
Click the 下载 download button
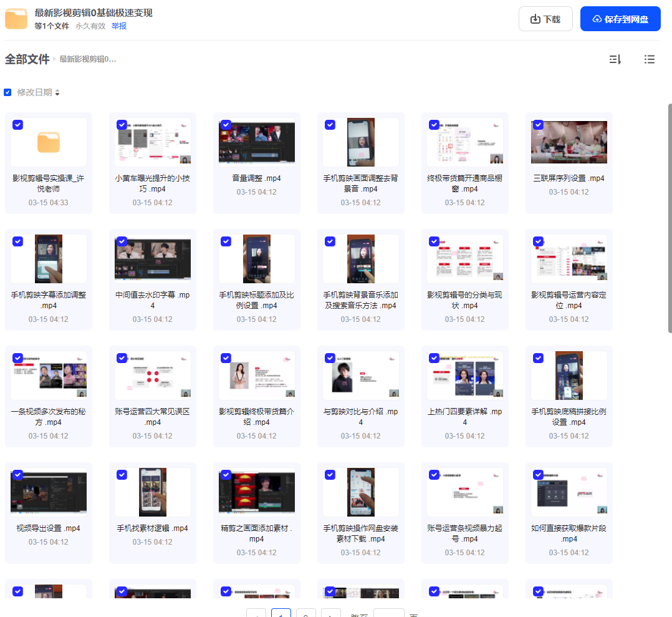tap(545, 19)
